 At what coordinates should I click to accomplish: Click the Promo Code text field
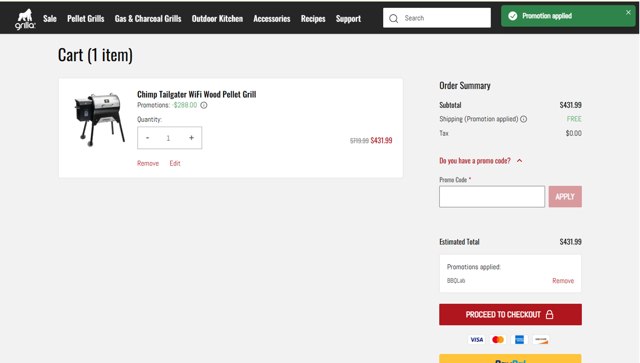pyautogui.click(x=492, y=197)
